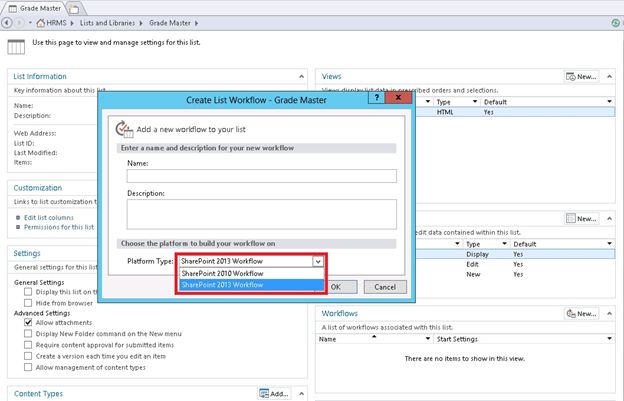
Task: Click the green refresh icon at top right
Action: point(615,23)
